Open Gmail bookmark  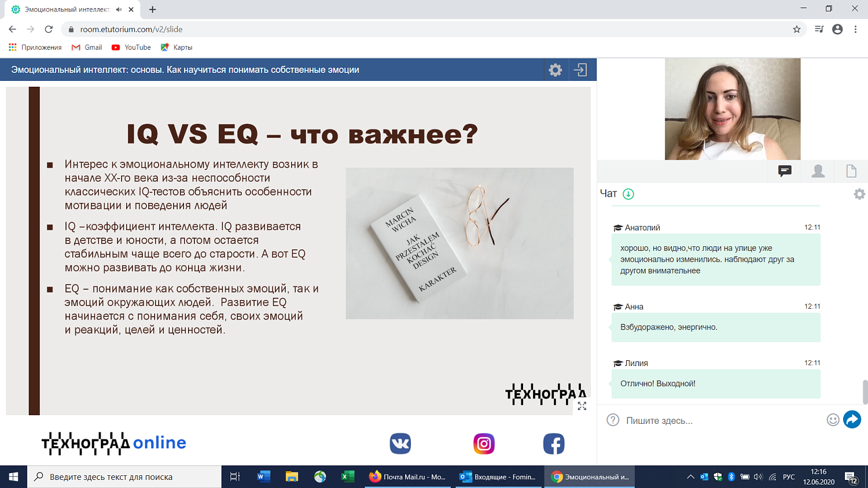tap(87, 47)
